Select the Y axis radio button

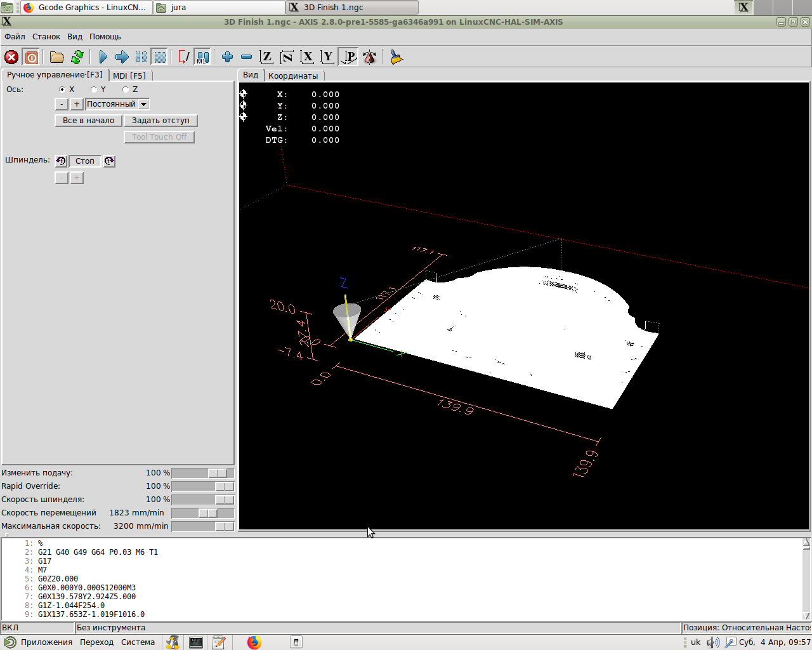coord(94,90)
